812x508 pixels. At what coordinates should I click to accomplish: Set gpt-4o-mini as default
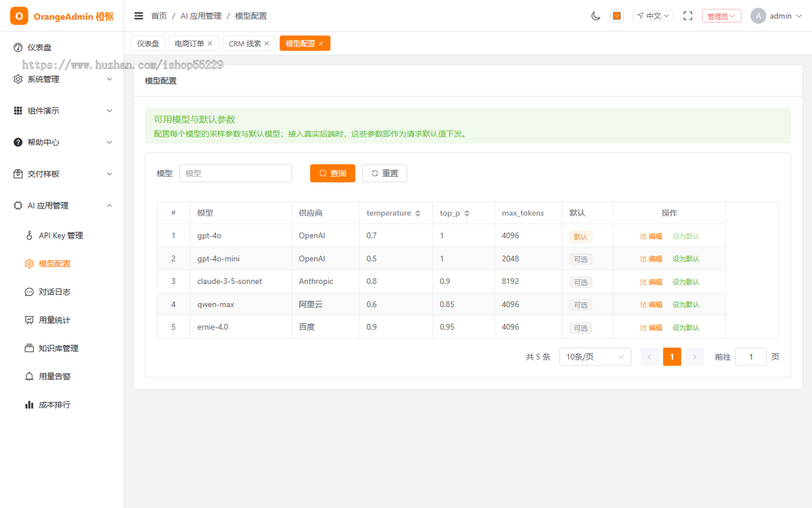tap(686, 259)
